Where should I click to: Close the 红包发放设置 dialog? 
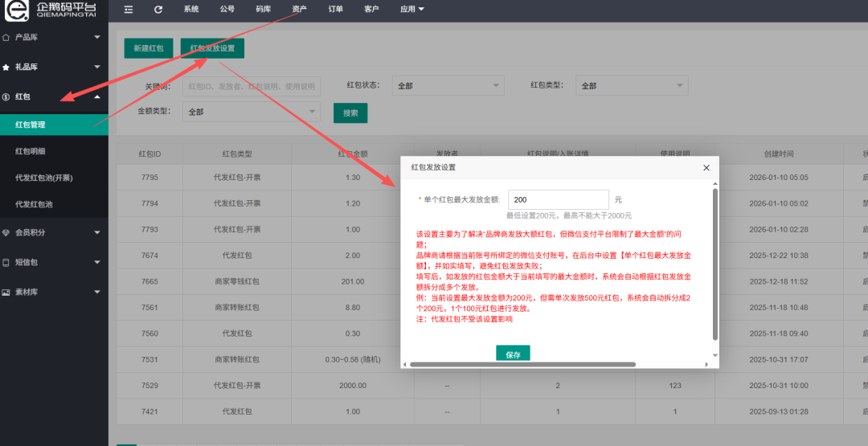click(706, 168)
